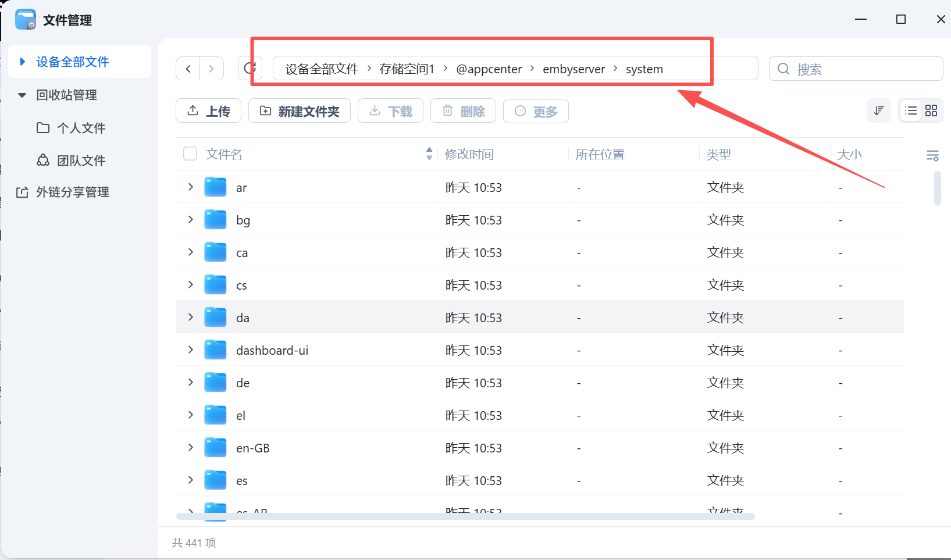The image size is (951, 560).
Task: Jump to embyserver in the breadcrumb
Action: tap(574, 69)
